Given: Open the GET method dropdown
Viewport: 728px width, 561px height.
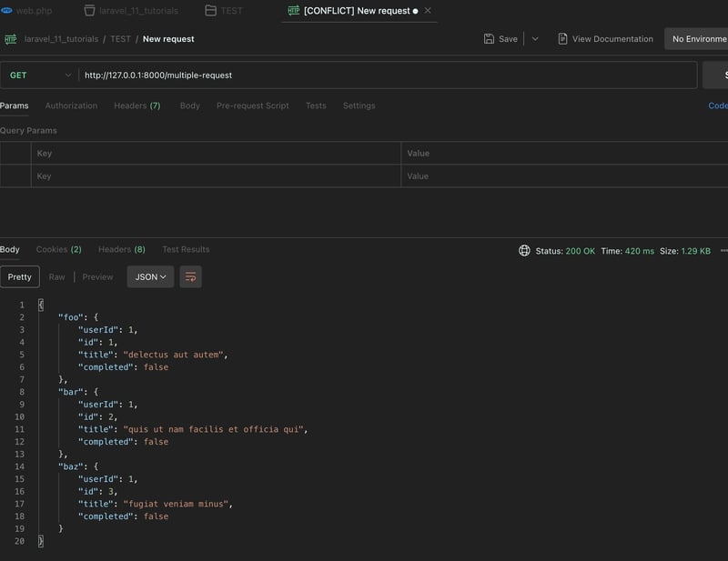Looking at the screenshot, I should click(36, 74).
